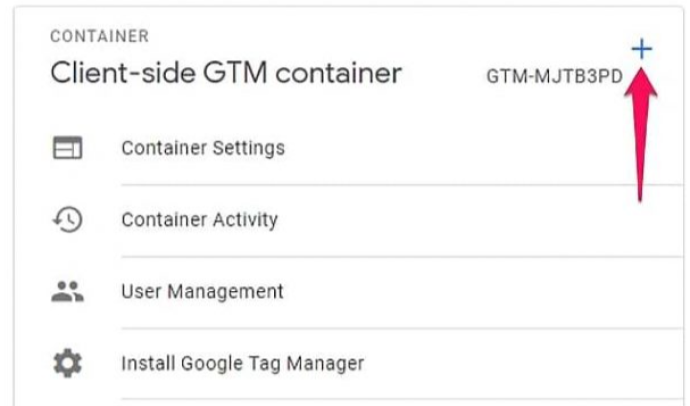This screenshot has width=690, height=406.
Task: Click the divider line under Container Settings
Action: tap(402, 185)
